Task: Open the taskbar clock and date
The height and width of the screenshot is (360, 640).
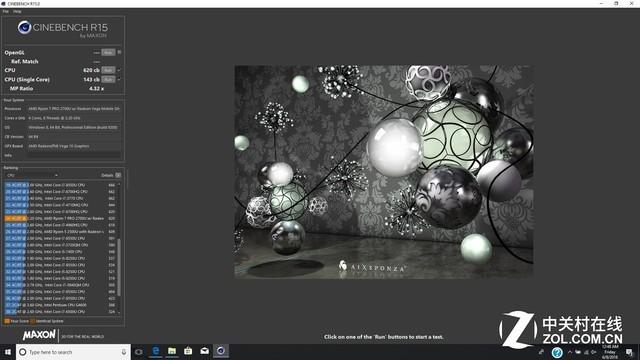Action: click(x=610, y=351)
